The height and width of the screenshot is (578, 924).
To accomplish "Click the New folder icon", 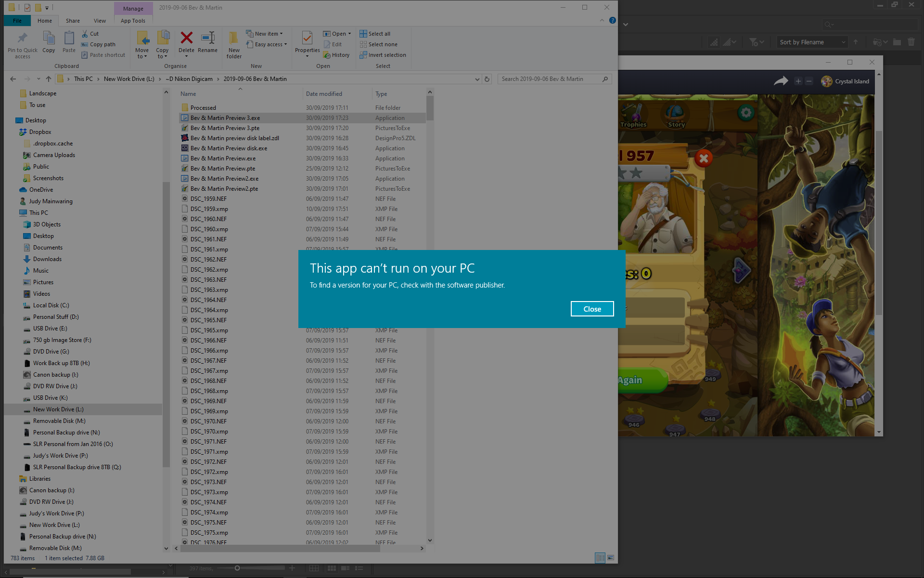I will 234,38.
